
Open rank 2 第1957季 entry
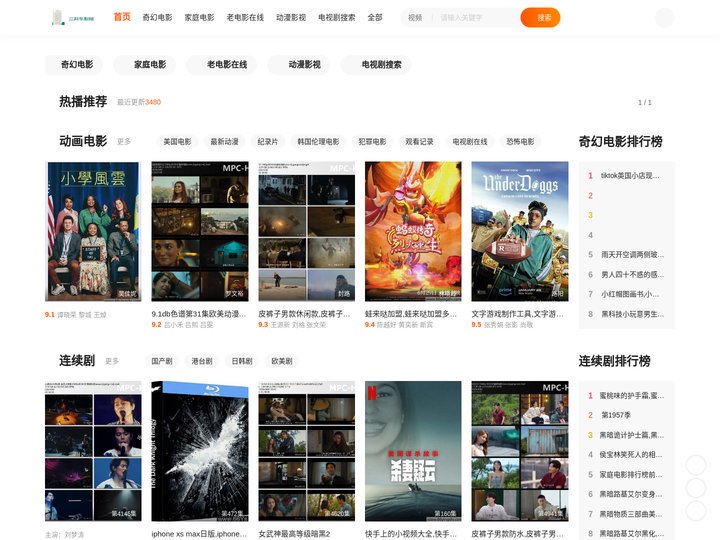coord(626,415)
